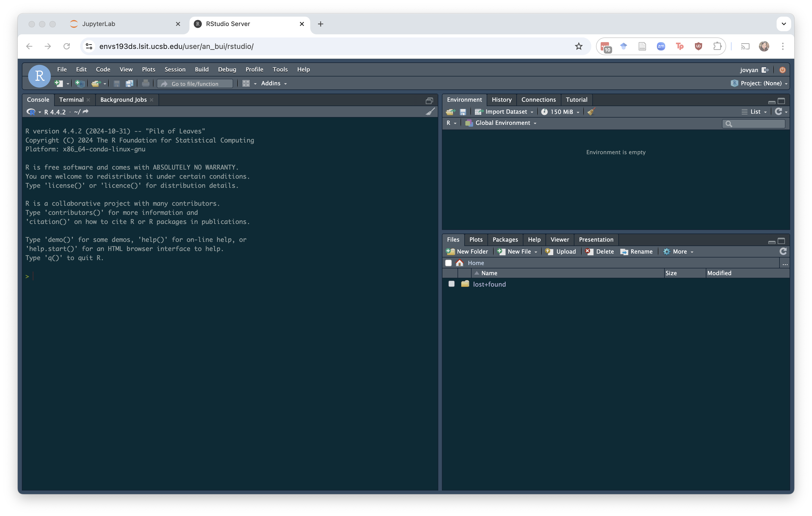Screen dimensions: 812x516
Task: Click the quit session power icon
Action: click(782, 70)
